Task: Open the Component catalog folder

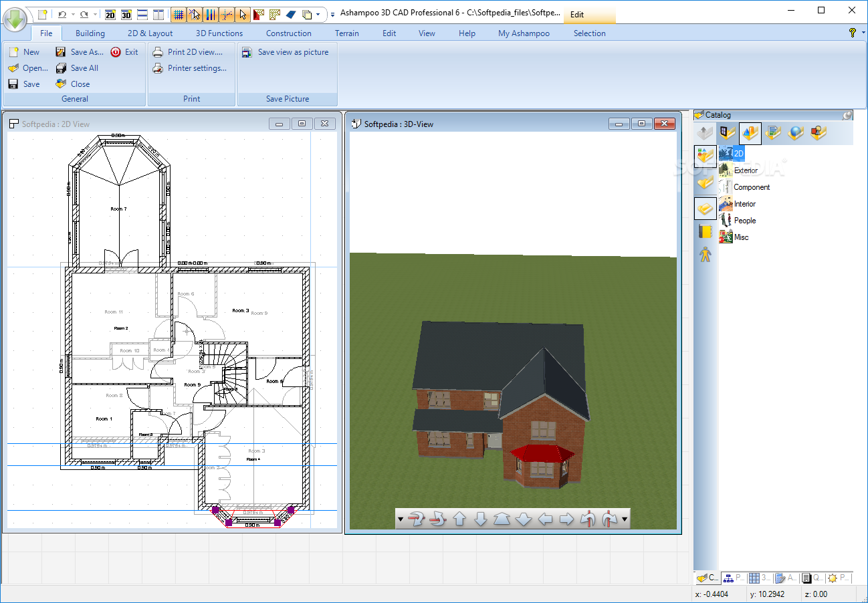Action: tap(744, 187)
